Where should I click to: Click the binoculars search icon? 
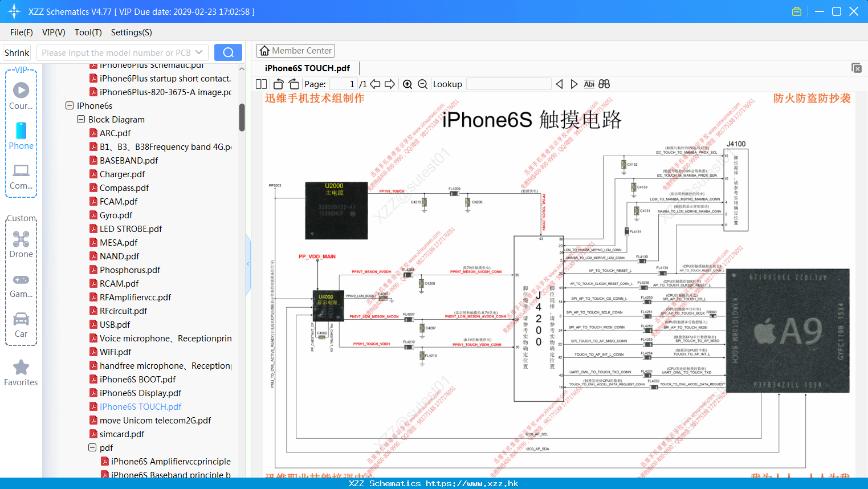click(604, 84)
